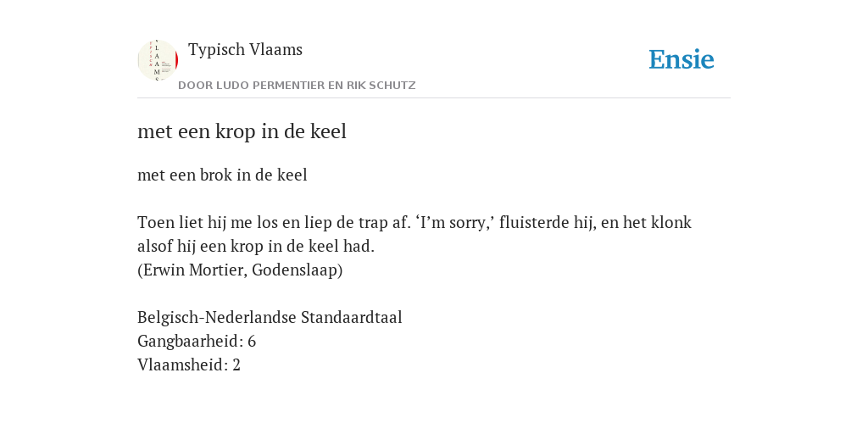Select heading 'met een krop in de keel'

(242, 131)
